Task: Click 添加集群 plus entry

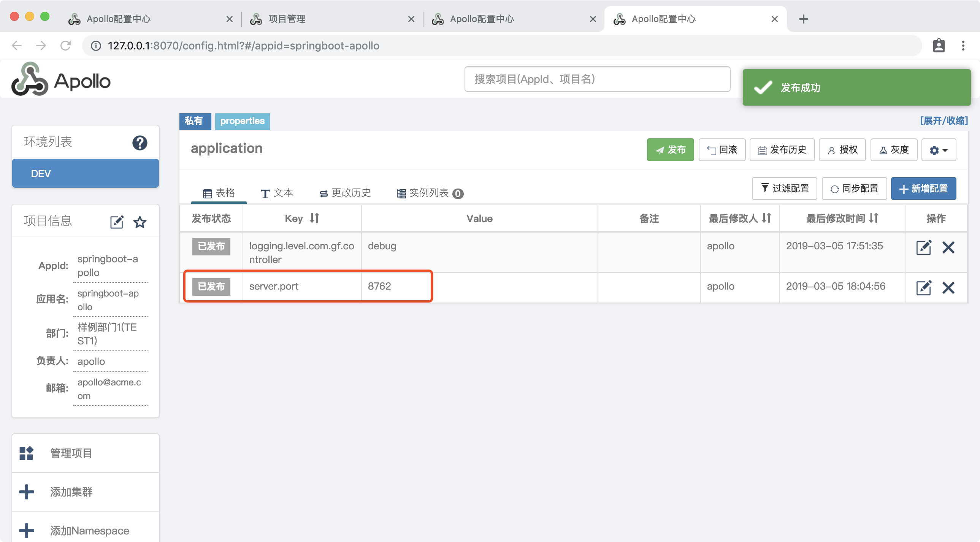Action: pyautogui.click(x=71, y=492)
